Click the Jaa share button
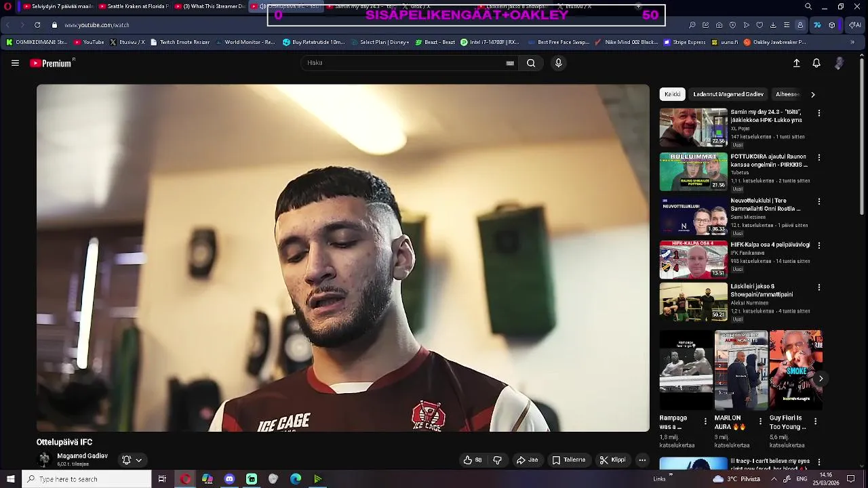The image size is (868, 488). (527, 460)
